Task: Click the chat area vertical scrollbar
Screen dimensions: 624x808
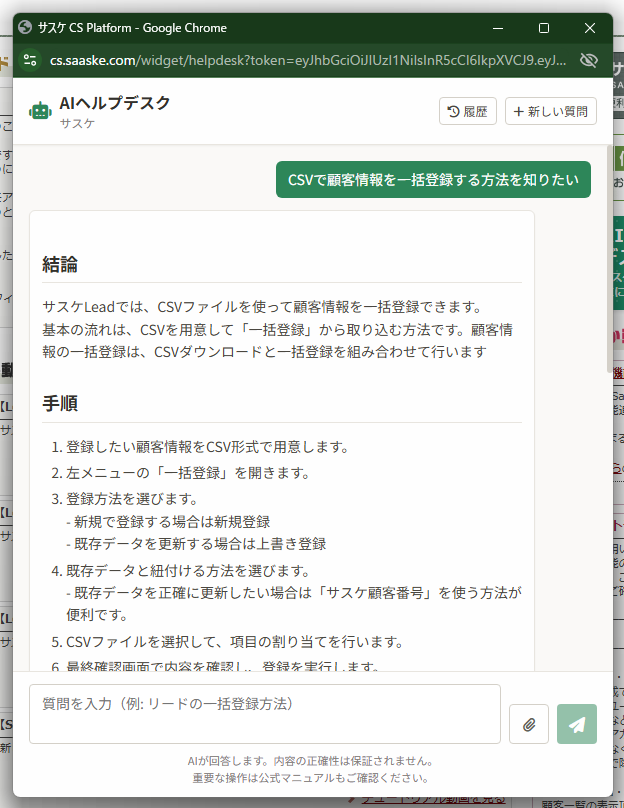Action: (x=609, y=259)
